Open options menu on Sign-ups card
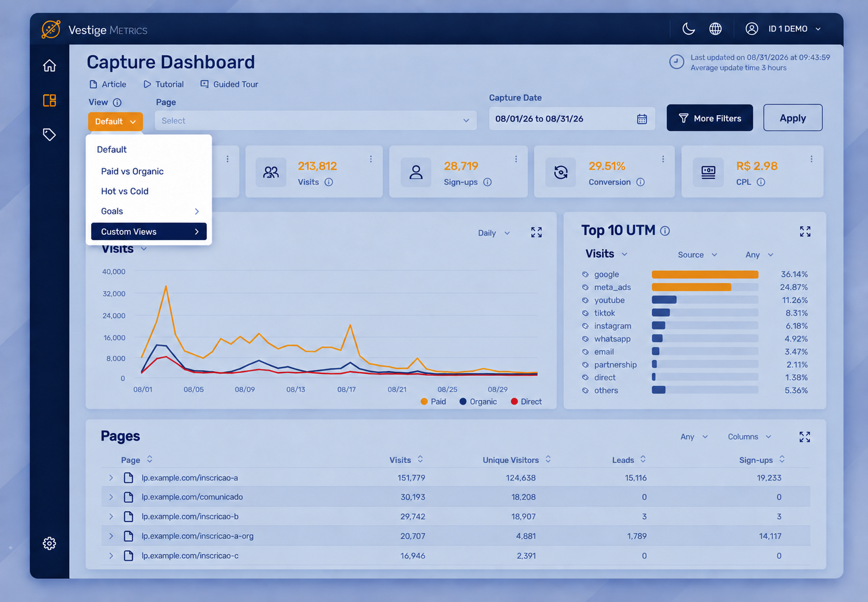The width and height of the screenshot is (868, 602). (x=516, y=159)
